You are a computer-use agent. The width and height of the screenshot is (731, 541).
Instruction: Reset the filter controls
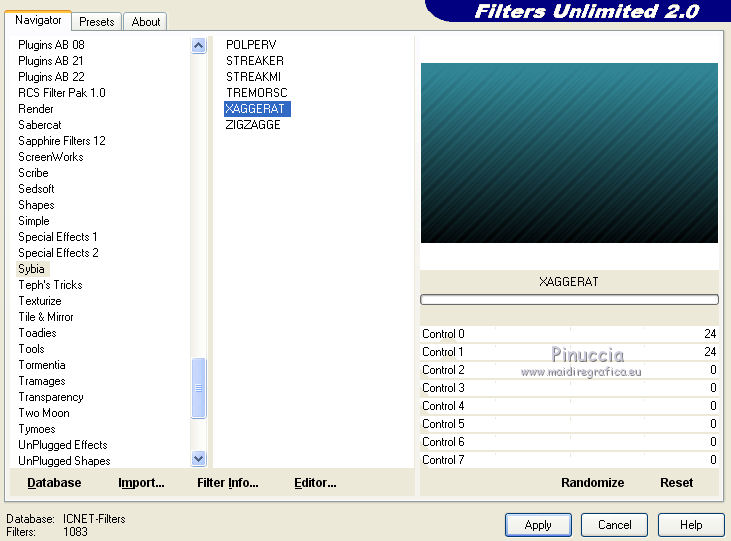coord(676,482)
